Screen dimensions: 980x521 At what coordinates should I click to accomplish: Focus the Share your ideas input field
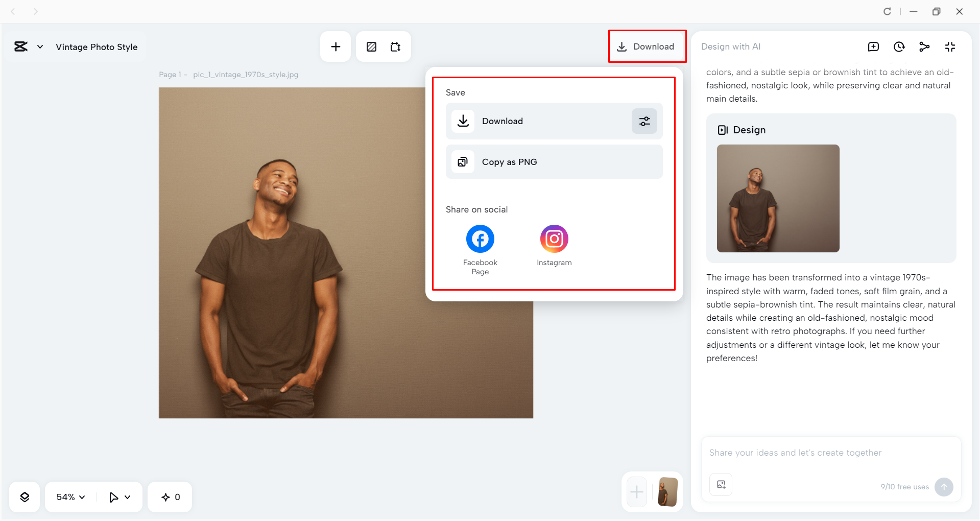pos(831,453)
